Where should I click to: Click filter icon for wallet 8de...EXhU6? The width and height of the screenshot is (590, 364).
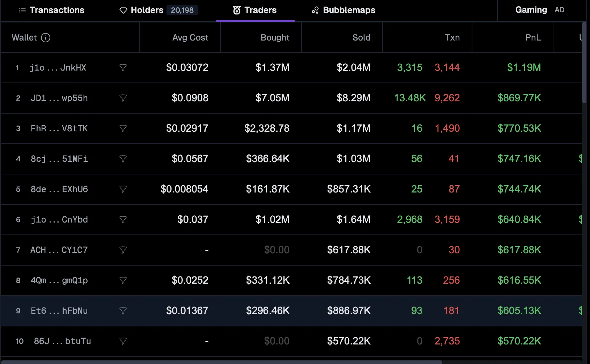pos(123,189)
